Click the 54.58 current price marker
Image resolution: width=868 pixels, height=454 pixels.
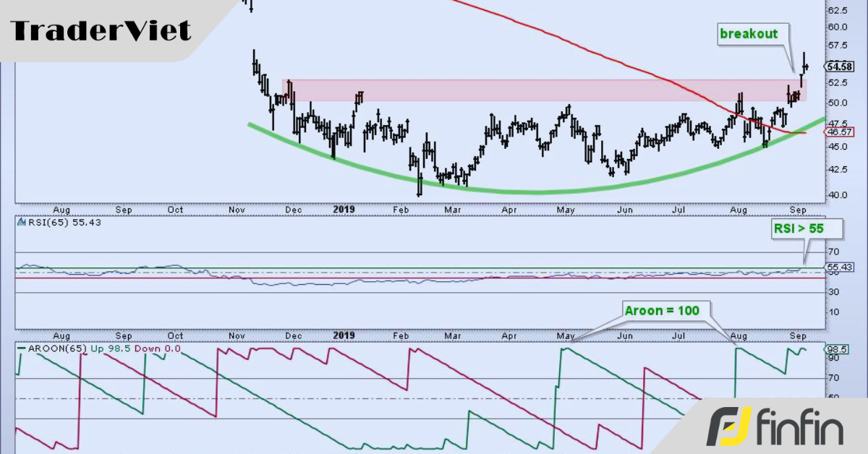pos(841,67)
